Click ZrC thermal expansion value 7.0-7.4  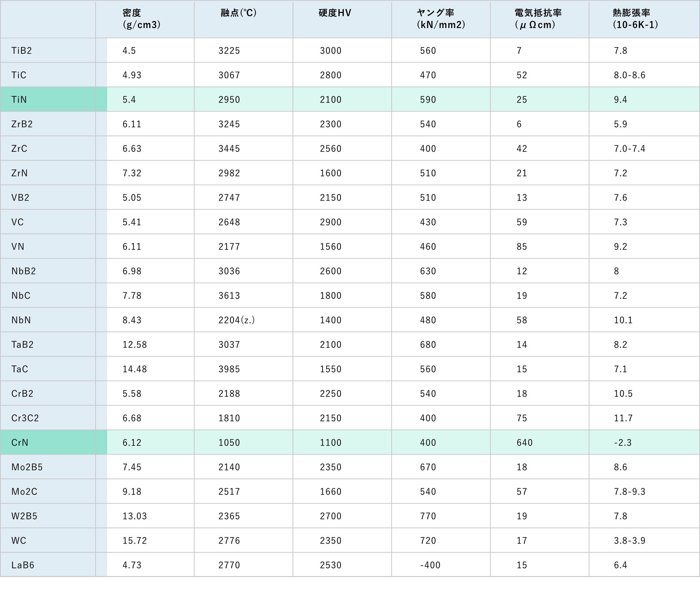click(x=630, y=149)
